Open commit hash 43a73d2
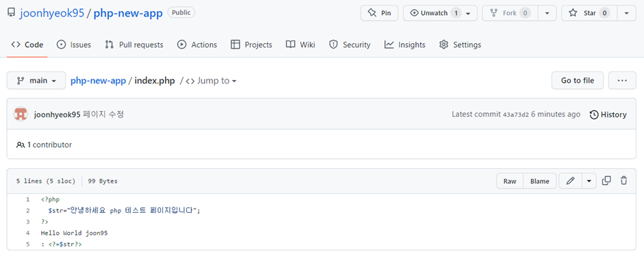The width and height of the screenshot is (644, 258). point(516,115)
